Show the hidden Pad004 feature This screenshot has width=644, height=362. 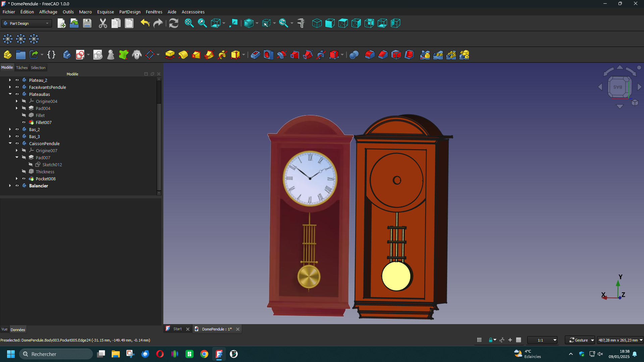coord(24,108)
